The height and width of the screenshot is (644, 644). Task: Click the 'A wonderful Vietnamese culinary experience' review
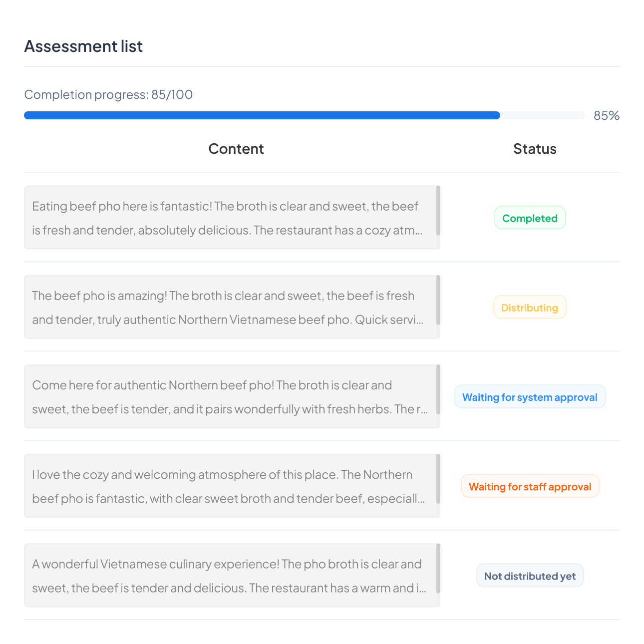pos(227,576)
